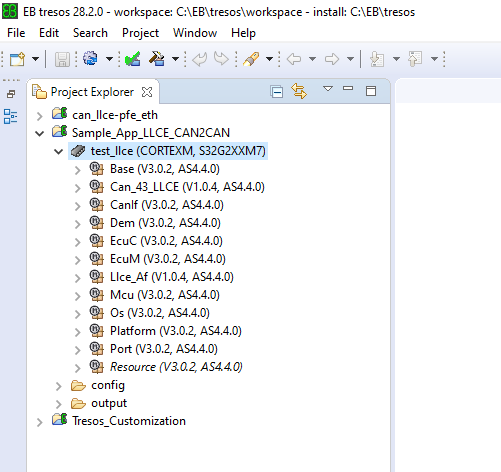Select Can_43_LLCE (V1.0.4, AS4.4.0) entry
This screenshot has width=501, height=472.
coord(187,187)
